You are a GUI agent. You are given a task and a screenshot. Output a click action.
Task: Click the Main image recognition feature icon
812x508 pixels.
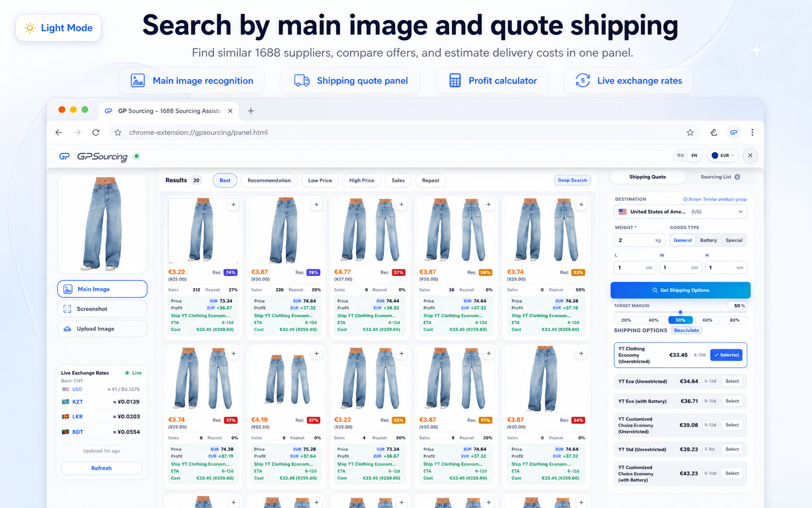[138, 80]
